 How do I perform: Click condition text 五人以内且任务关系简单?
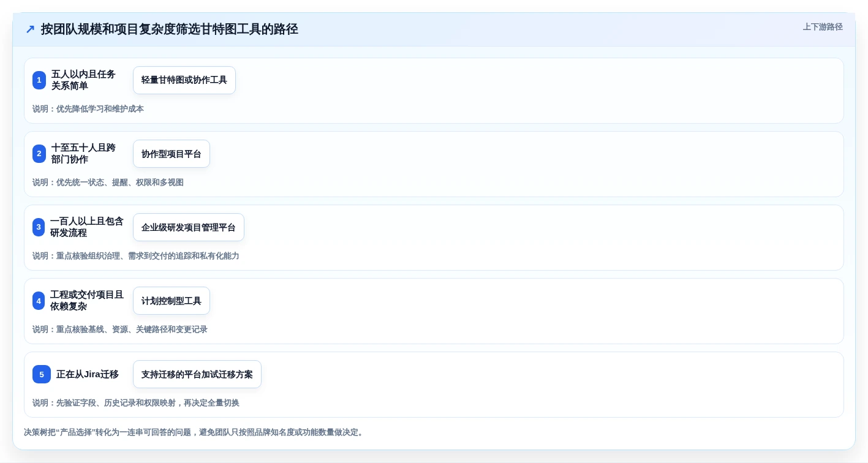tap(84, 80)
